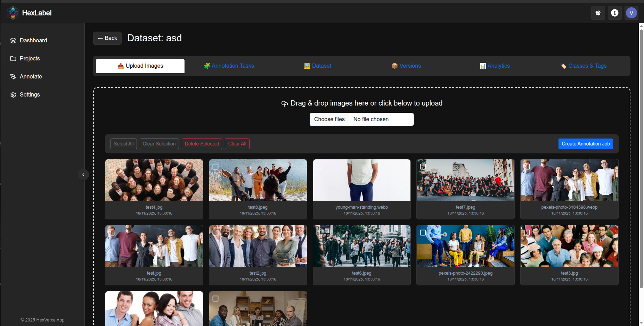
Task: Check the test8.jpeg image checkbox
Action: pyautogui.click(x=215, y=167)
